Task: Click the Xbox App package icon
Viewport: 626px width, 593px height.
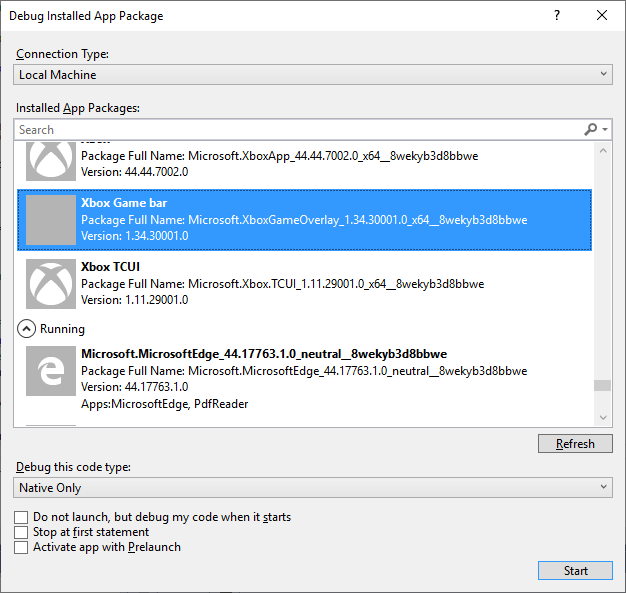Action: tap(50, 159)
